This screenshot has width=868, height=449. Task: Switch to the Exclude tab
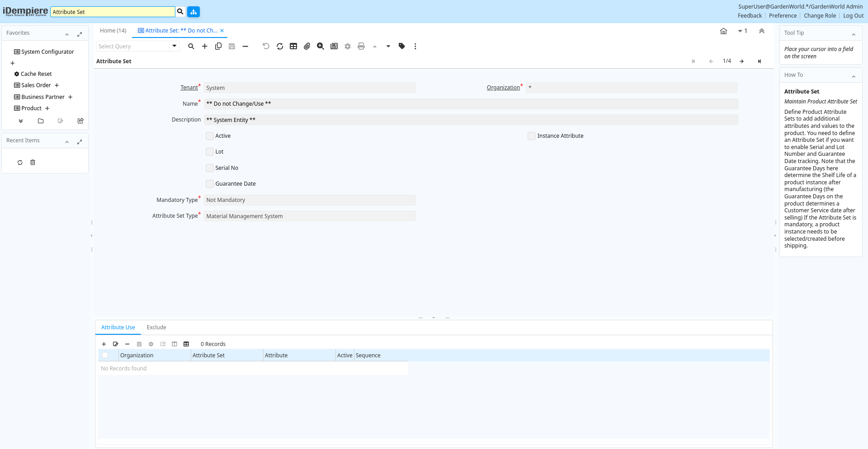pos(156,327)
